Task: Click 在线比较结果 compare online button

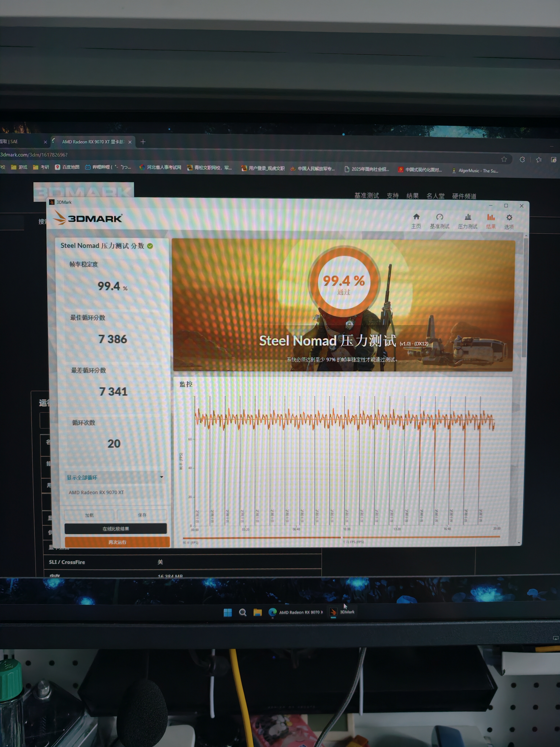Action: point(115,529)
